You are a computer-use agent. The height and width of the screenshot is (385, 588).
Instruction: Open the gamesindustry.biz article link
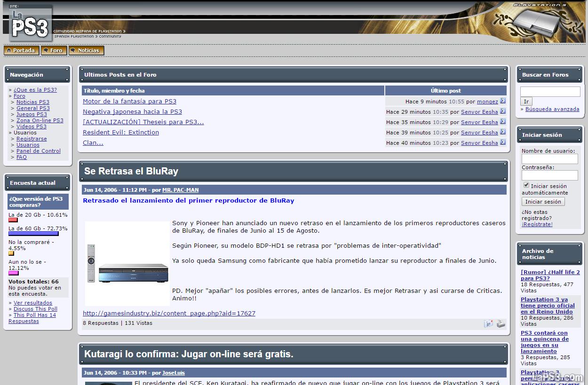[169, 313]
